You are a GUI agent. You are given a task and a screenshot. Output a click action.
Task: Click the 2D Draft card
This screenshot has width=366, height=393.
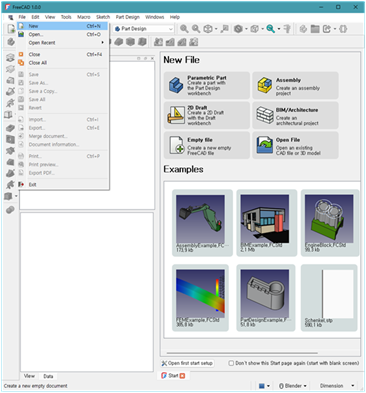(x=207, y=115)
